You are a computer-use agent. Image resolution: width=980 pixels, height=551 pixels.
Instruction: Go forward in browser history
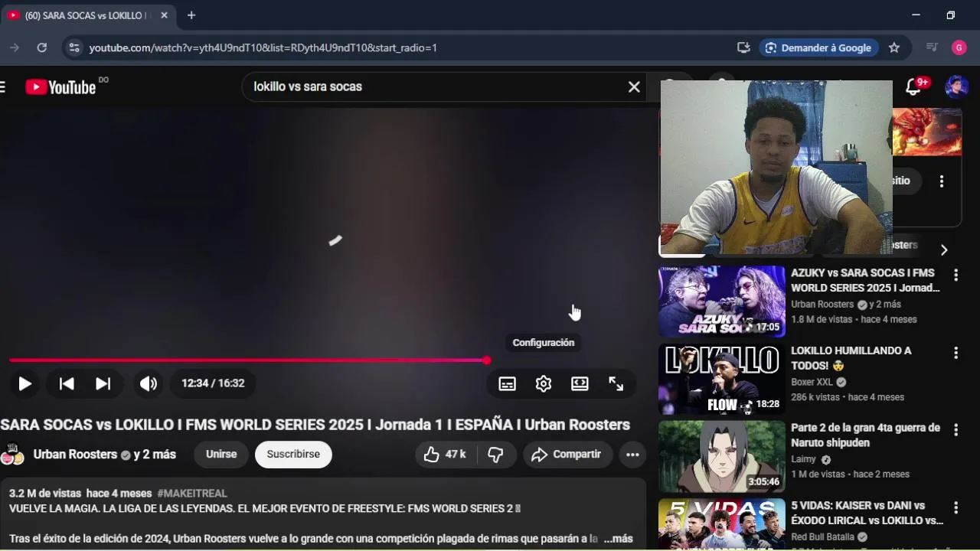[15, 47]
